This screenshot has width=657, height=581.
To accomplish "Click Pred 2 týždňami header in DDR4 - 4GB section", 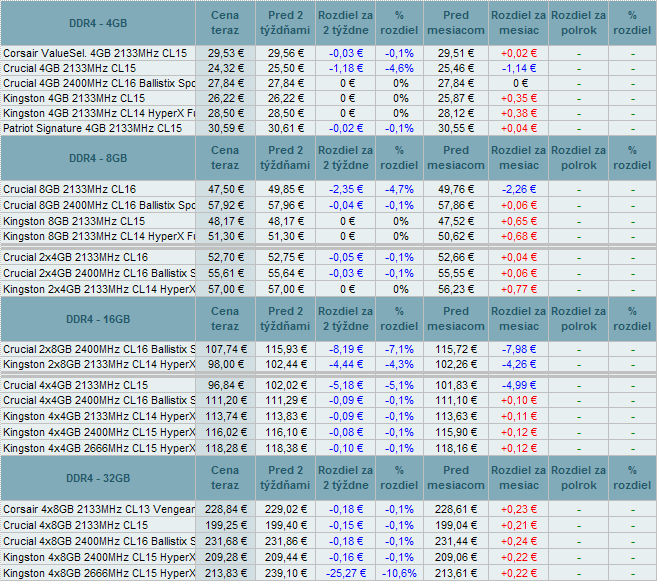I will pyautogui.click(x=285, y=23).
